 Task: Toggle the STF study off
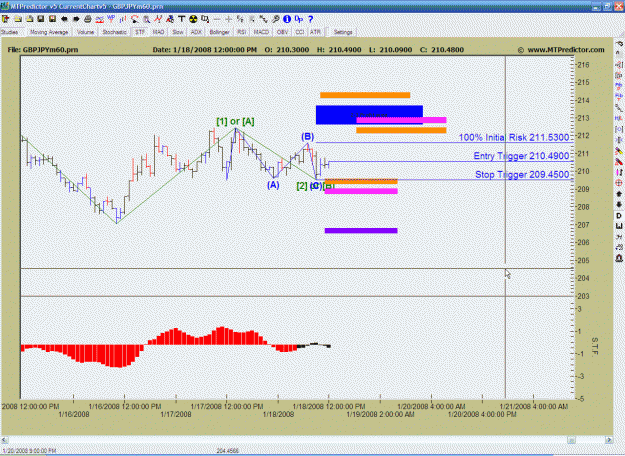140,32
